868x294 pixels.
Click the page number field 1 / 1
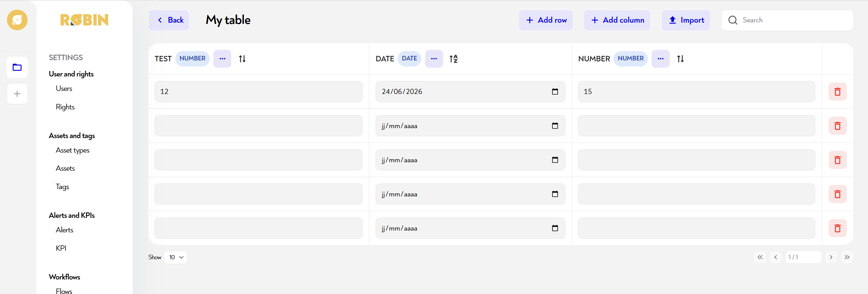(803, 257)
